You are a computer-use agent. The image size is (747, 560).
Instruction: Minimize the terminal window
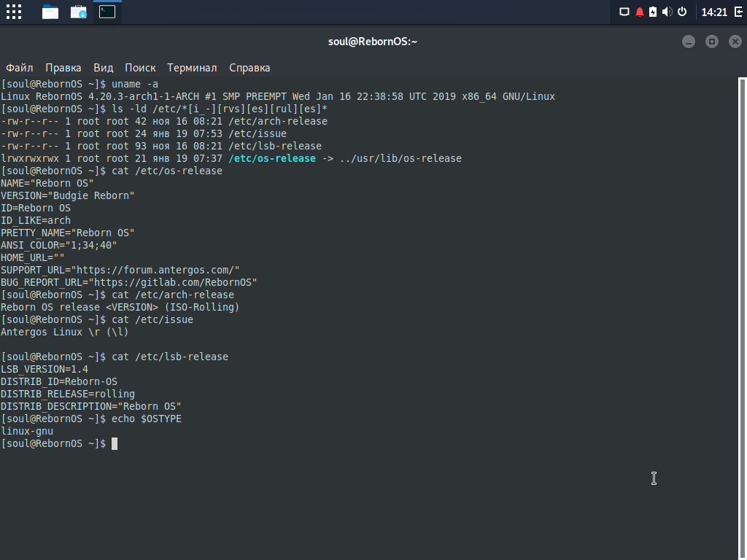click(x=689, y=42)
